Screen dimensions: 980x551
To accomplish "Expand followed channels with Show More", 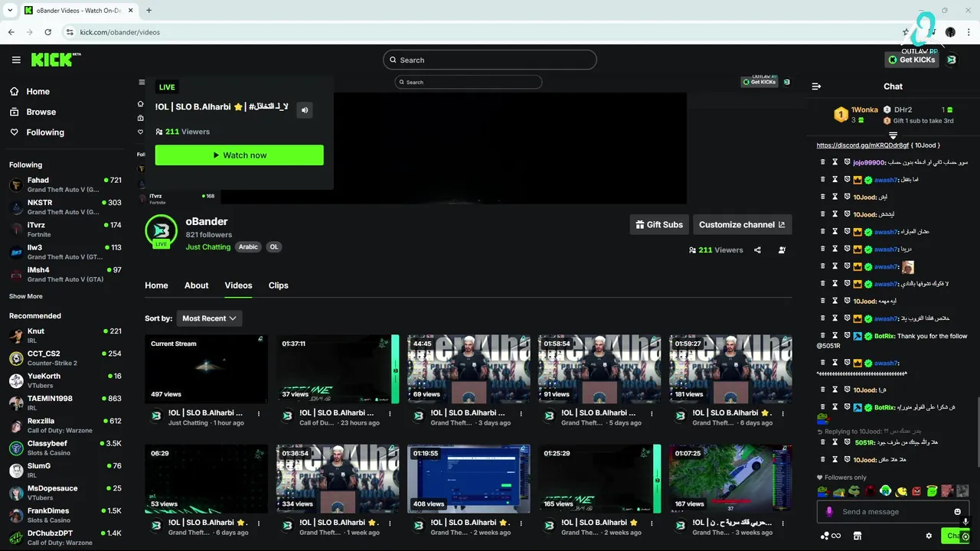I will pos(26,296).
